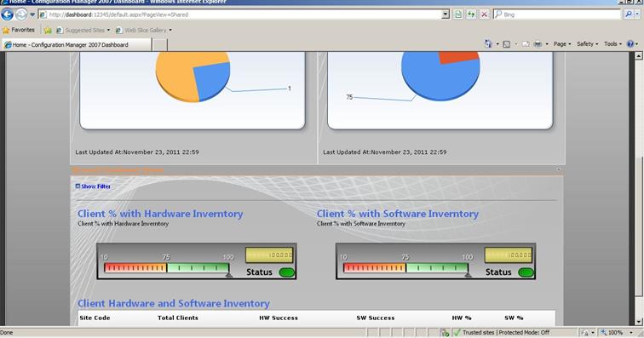Open the Web Slice Gallery link
The image size is (644, 338).
pyautogui.click(x=144, y=31)
